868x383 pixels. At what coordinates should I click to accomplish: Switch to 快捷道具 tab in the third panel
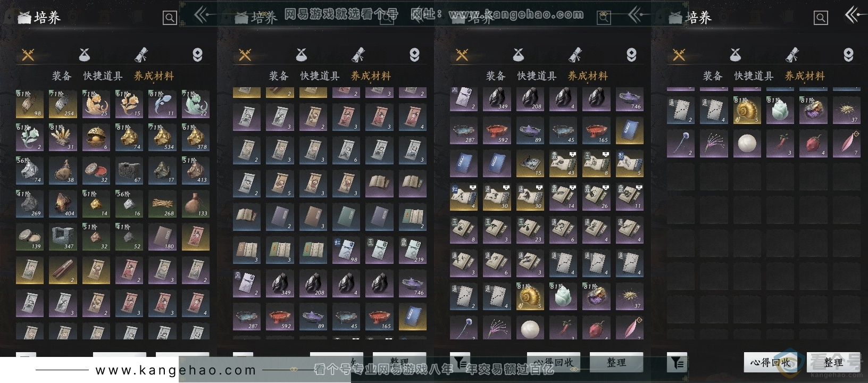[537, 76]
